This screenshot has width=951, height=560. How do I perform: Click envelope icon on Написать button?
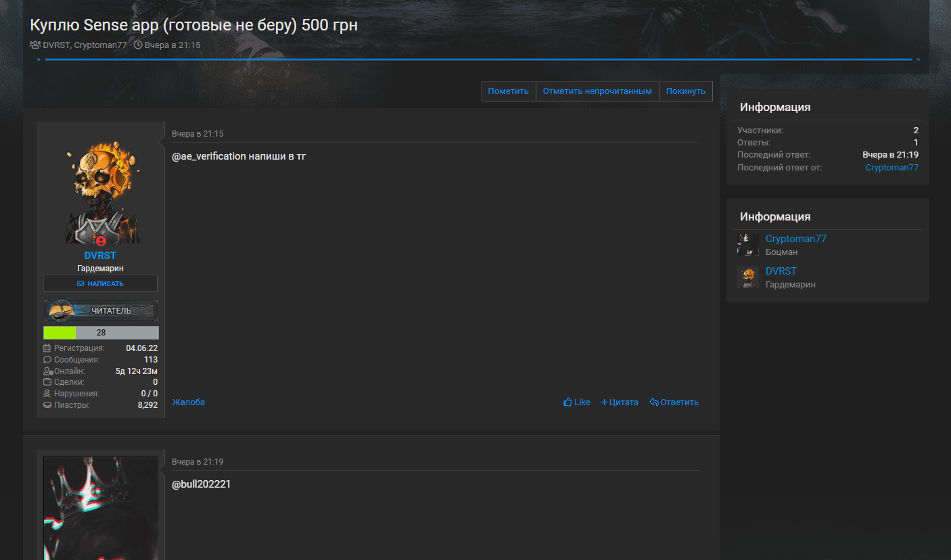pos(80,283)
